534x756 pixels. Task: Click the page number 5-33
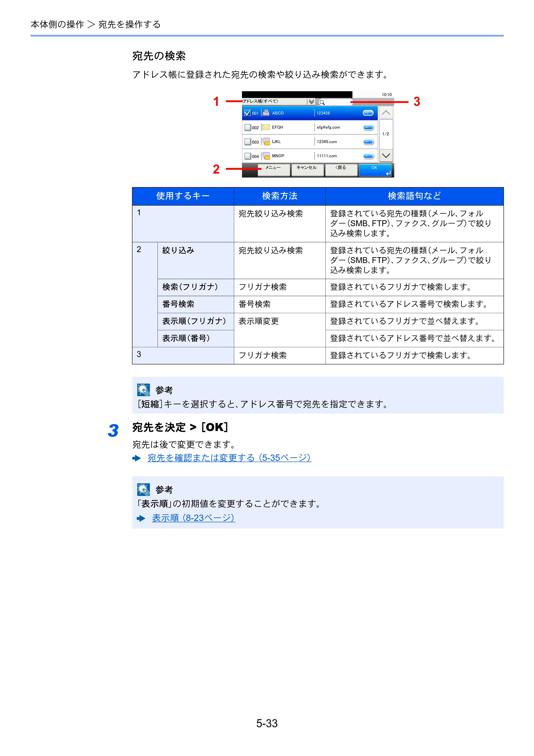click(x=267, y=723)
